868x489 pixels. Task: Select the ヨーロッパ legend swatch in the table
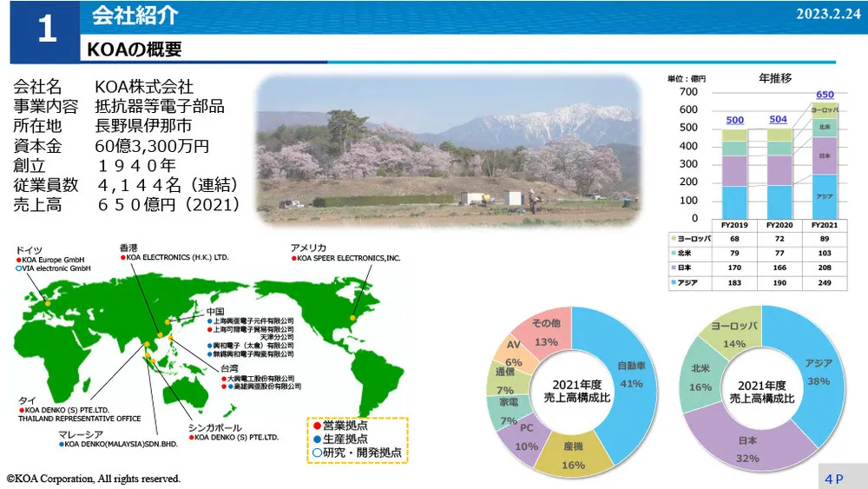(x=674, y=238)
